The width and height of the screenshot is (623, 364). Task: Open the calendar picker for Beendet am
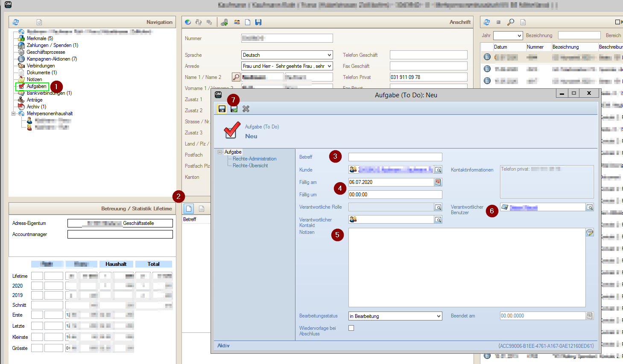589,316
